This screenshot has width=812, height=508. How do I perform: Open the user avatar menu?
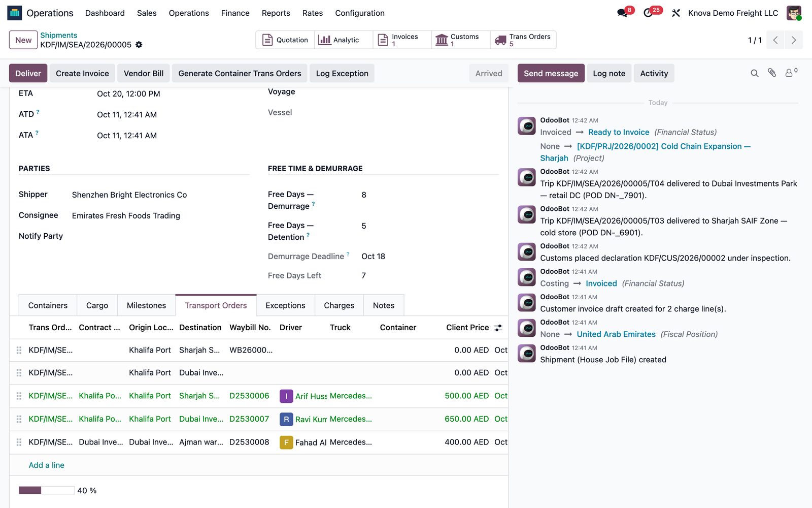(x=794, y=13)
